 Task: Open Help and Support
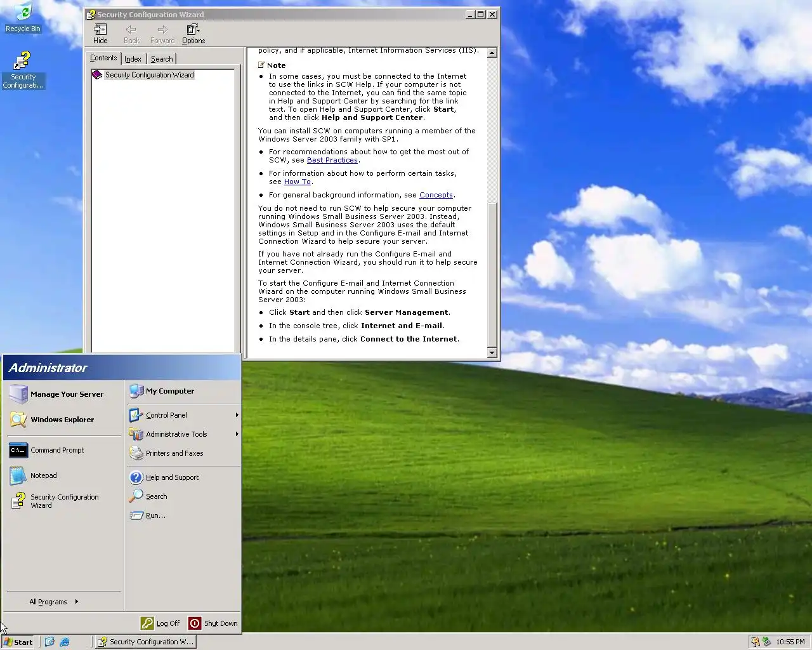coord(183,477)
